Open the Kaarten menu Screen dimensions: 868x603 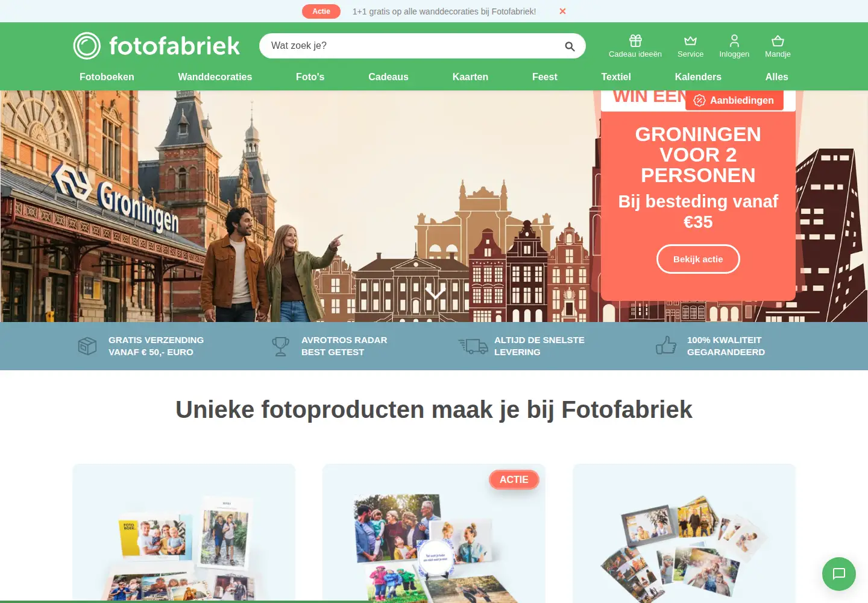coord(470,77)
